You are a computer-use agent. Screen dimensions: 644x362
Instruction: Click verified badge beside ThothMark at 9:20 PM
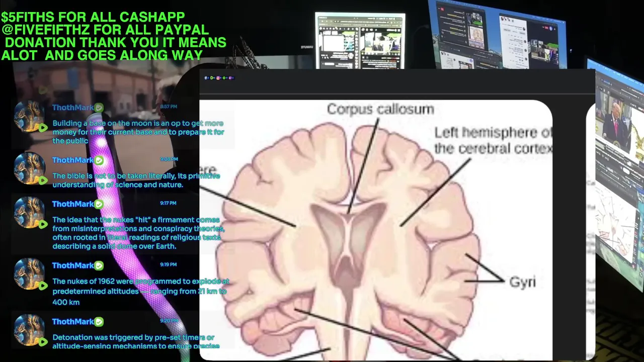click(x=99, y=322)
